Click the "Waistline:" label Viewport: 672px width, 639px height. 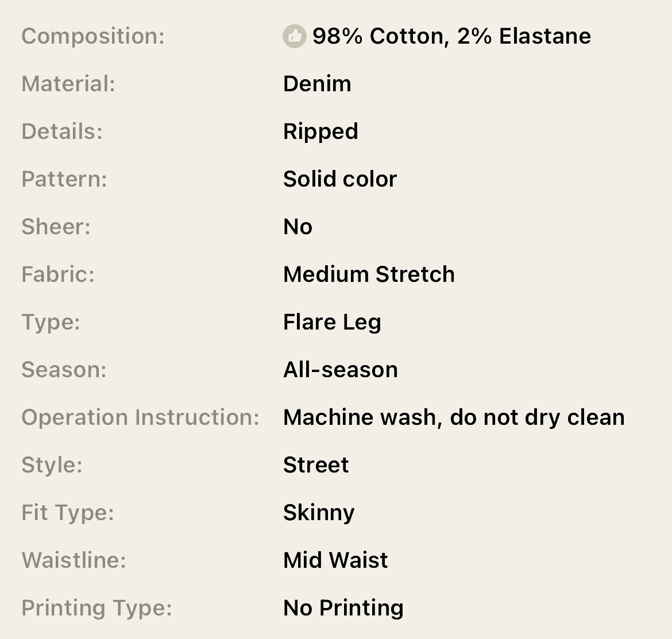click(74, 560)
